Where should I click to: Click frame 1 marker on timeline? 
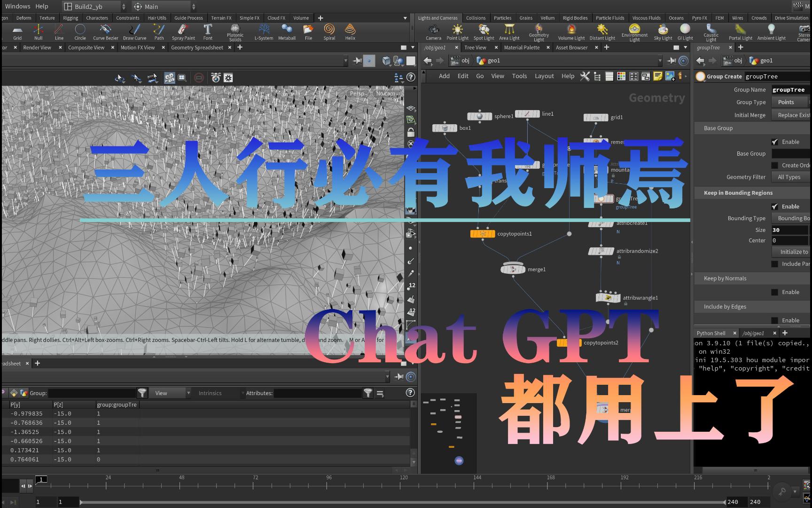click(41, 479)
